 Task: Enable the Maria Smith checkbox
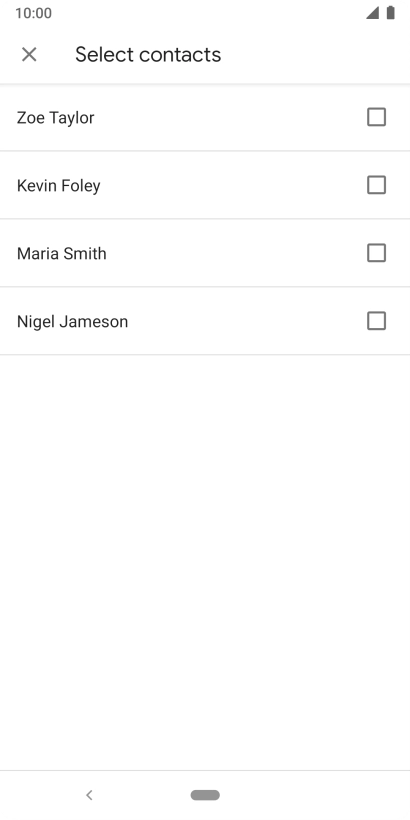coord(377,253)
